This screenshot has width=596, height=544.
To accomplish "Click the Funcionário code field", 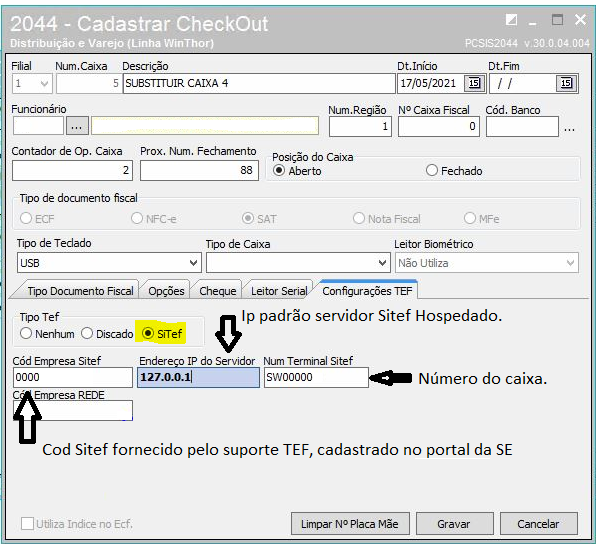I will point(38,126).
